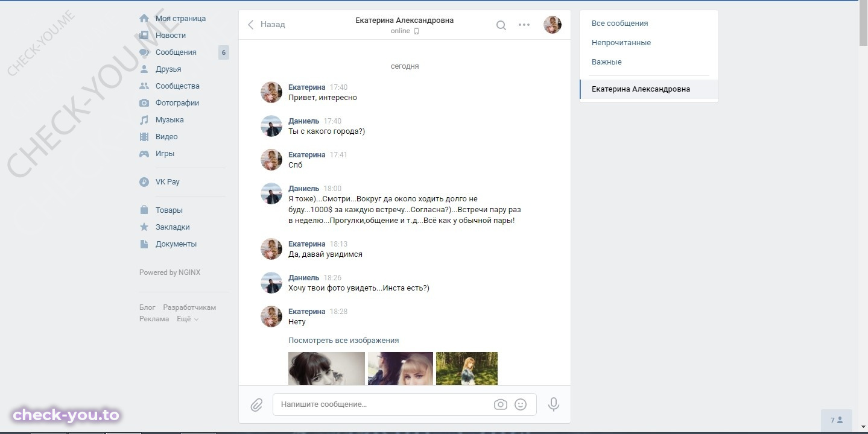Screen dimensions: 868x434
Task: Click the message Да, давай увидимся
Action: [x=326, y=254]
